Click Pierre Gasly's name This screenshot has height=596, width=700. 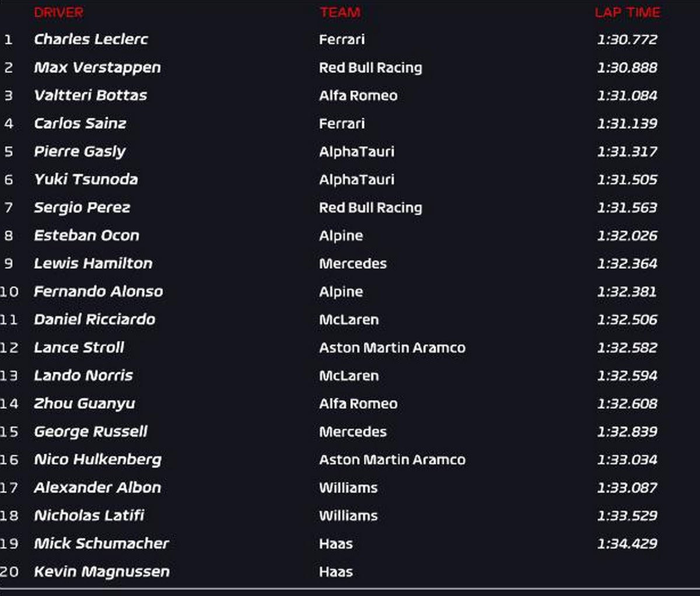[x=79, y=152]
